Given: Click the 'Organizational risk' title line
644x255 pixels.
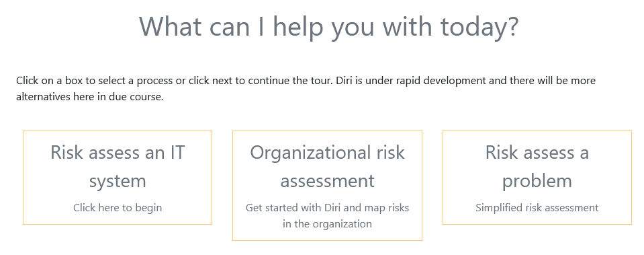Looking at the screenshot, I should [327, 153].
